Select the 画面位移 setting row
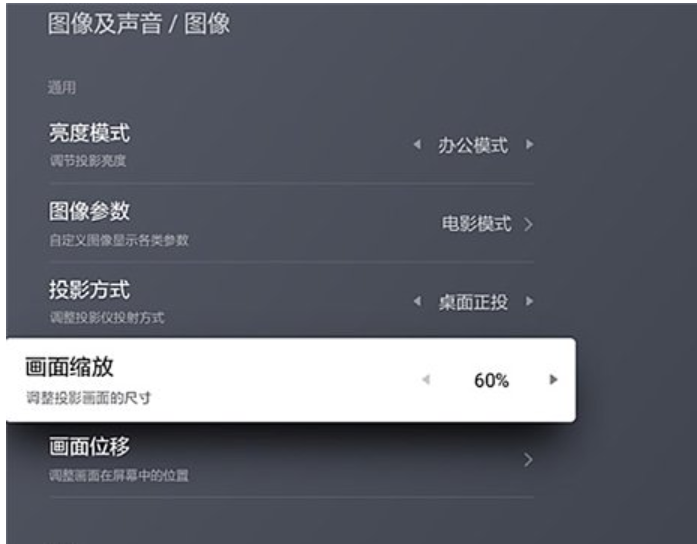This screenshot has height=544, width=697. pyautogui.click(x=292, y=460)
